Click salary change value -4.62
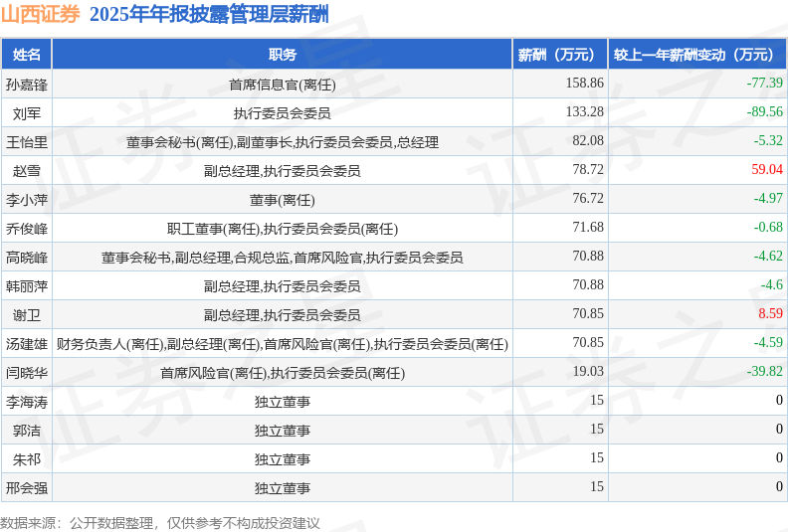Screen dimensions: 788x532 coord(768,256)
